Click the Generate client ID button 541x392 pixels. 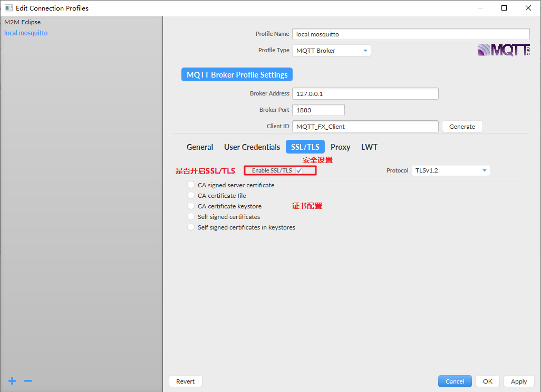coord(462,127)
